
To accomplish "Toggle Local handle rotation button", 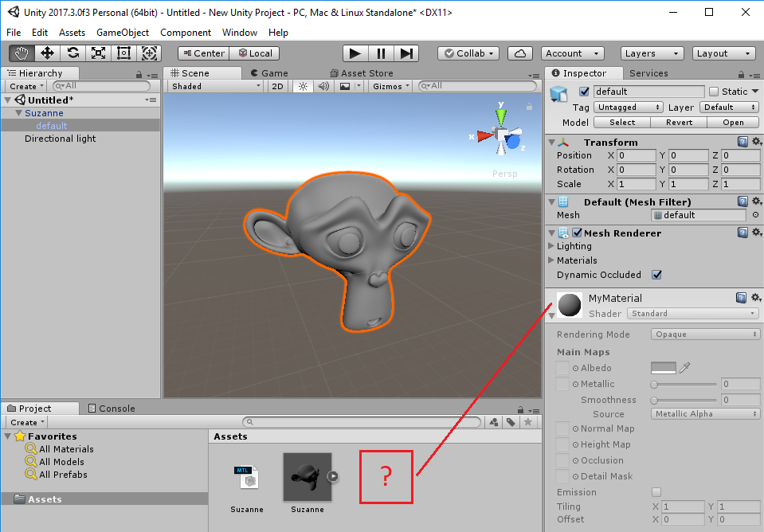I will click(x=254, y=53).
